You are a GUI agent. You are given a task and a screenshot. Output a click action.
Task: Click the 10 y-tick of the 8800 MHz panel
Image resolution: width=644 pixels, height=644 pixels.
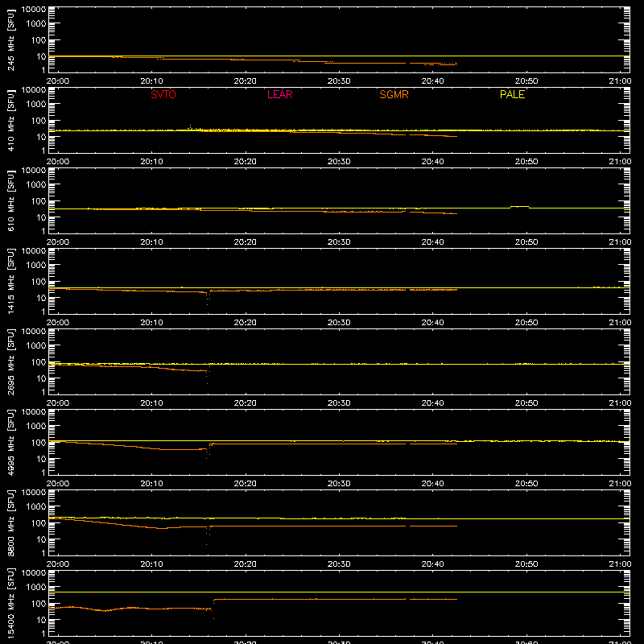click(41, 539)
